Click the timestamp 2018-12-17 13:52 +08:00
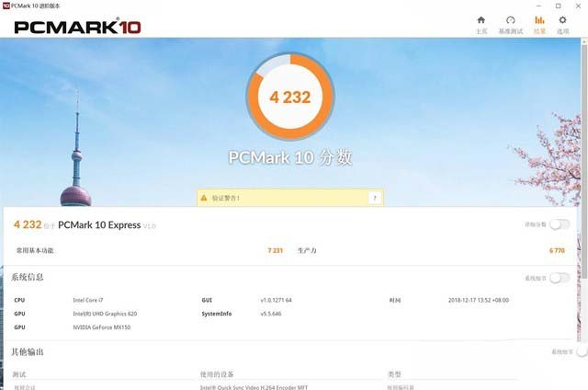This screenshot has width=588, height=390. tap(479, 300)
